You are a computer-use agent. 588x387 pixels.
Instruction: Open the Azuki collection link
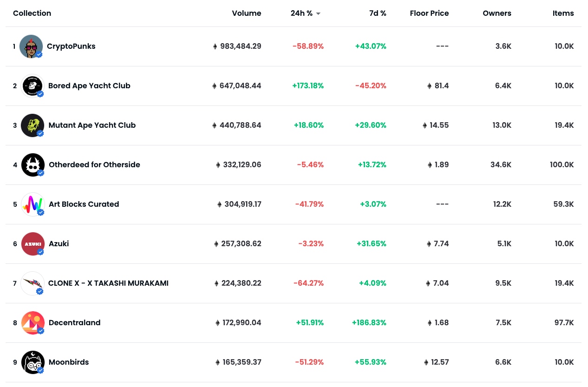[59, 244]
